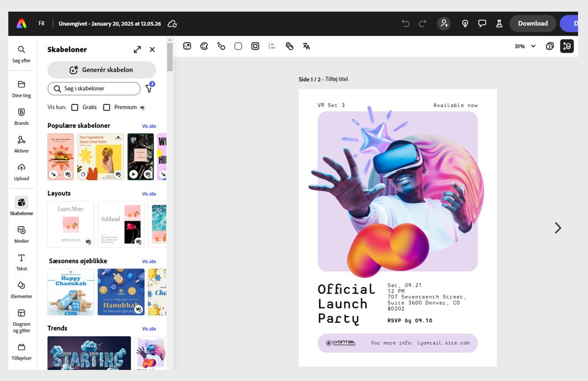Open the Medier panel in the sidebar
The height and width of the screenshot is (381, 588).
pos(21,235)
